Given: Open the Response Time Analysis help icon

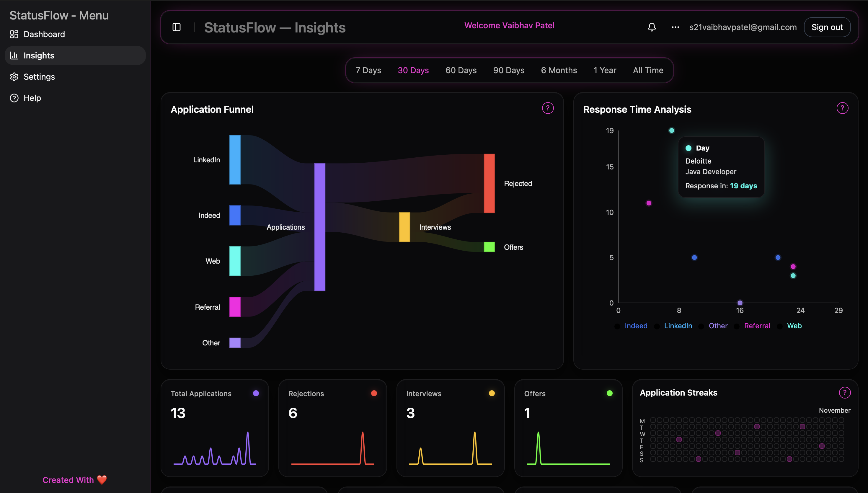Looking at the screenshot, I should click(x=843, y=108).
